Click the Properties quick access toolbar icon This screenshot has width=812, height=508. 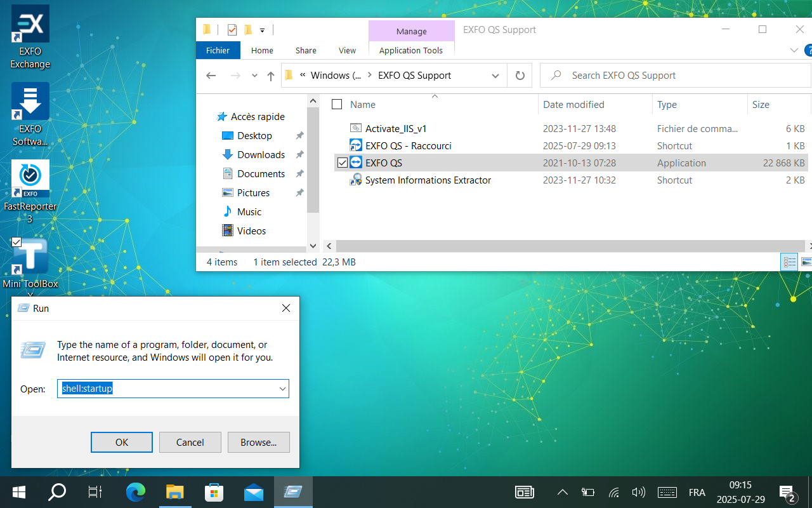click(232, 30)
